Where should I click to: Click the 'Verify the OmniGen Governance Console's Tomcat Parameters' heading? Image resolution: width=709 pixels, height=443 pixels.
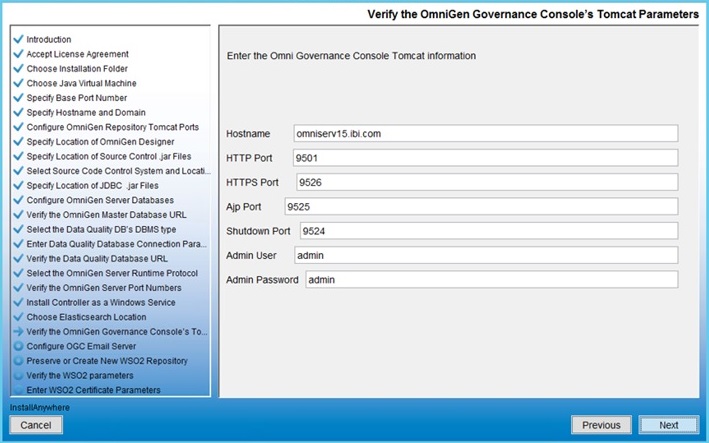533,14
